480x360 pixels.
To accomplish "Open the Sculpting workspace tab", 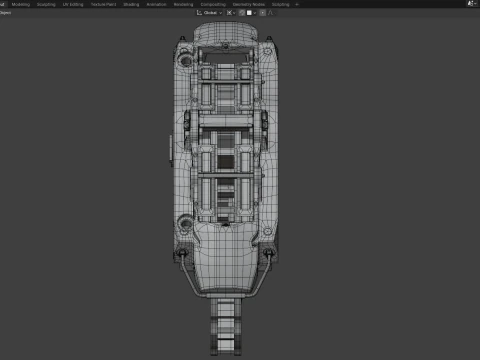I will point(46,4).
